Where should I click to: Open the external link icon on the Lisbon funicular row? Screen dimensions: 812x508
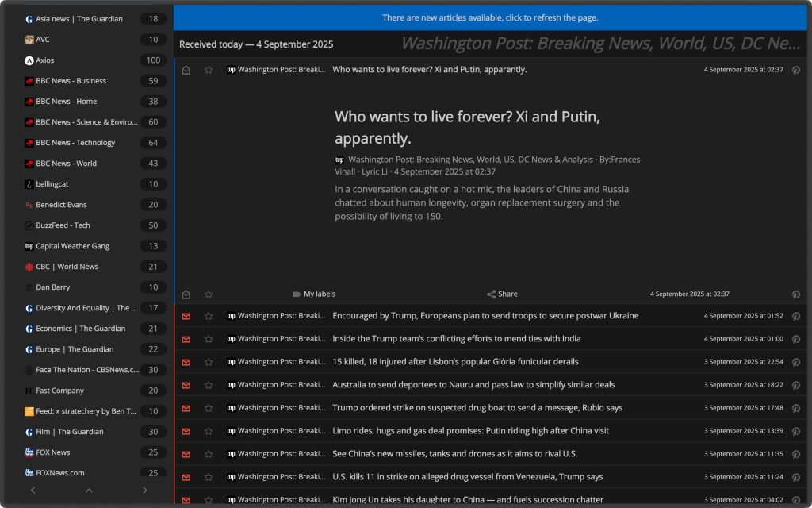796,362
